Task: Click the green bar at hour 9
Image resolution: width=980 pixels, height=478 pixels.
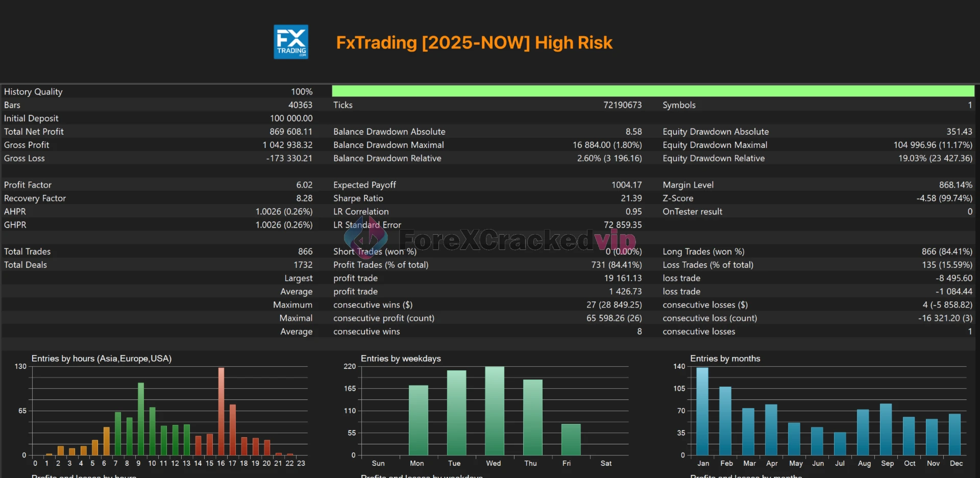Action: tap(141, 419)
